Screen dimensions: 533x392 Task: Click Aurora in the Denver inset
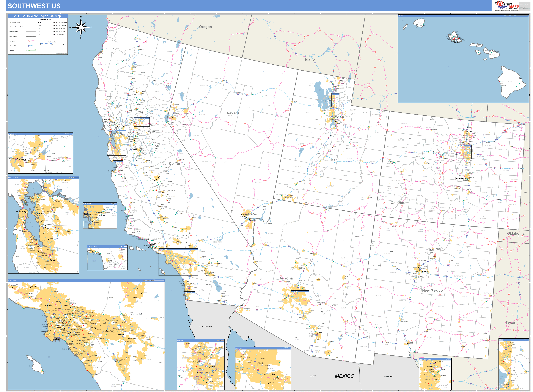(214, 372)
